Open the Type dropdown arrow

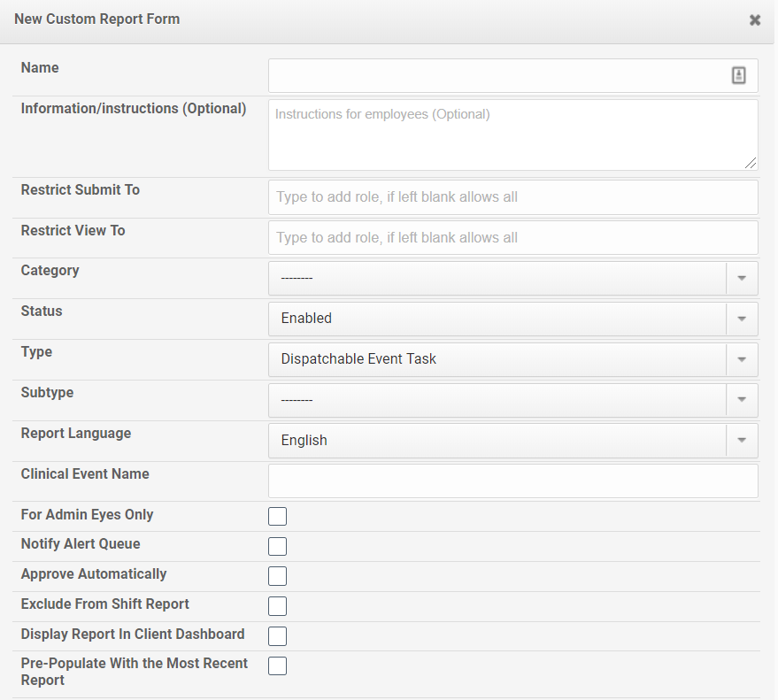coord(741,360)
